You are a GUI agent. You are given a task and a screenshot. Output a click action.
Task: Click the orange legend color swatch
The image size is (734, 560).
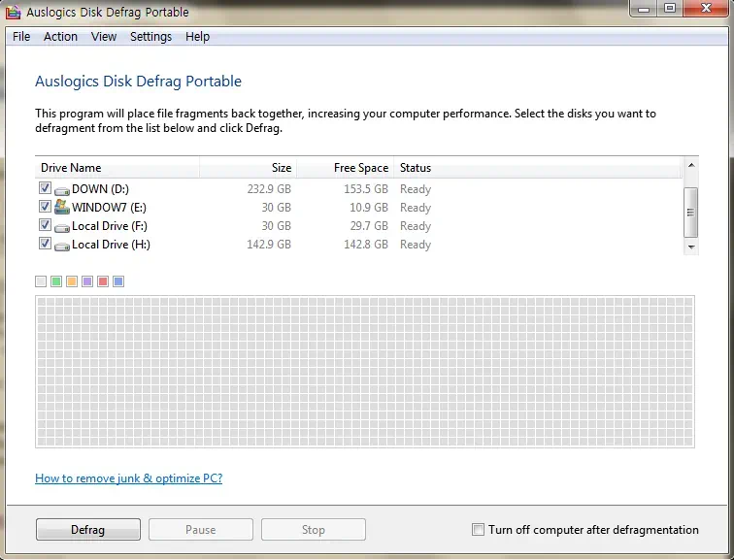[x=72, y=281]
